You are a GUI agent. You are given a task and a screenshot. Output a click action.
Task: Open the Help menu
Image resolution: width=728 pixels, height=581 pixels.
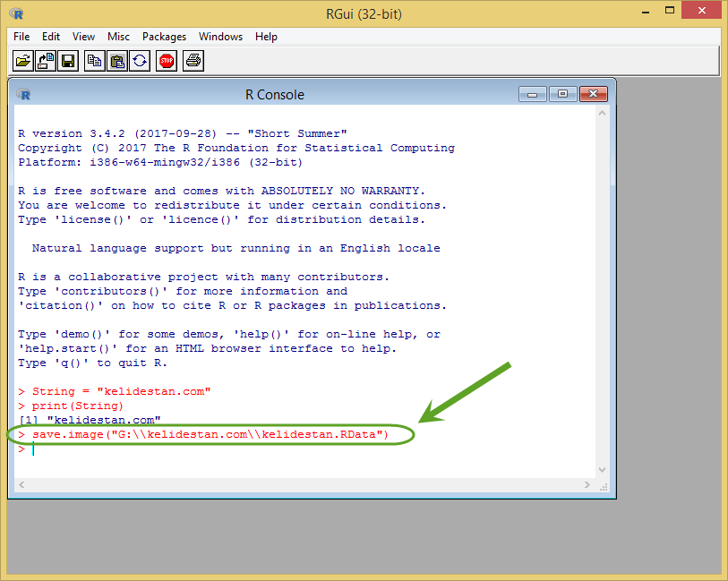pos(266,37)
